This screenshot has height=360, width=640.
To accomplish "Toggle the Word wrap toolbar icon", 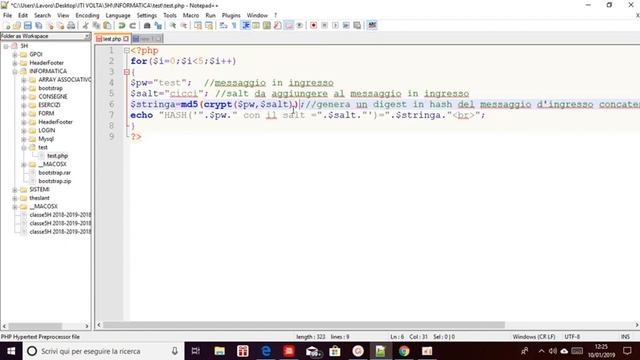I will 223,26.
